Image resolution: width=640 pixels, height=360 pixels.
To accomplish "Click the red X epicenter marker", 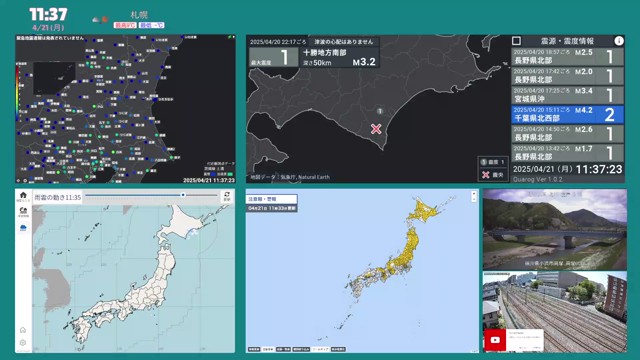I will point(376,129).
